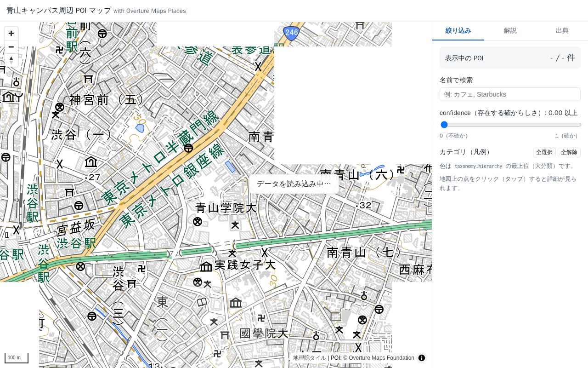Click the school symbol left of 青山学院大
This screenshot has width=588, height=368.
198,222
